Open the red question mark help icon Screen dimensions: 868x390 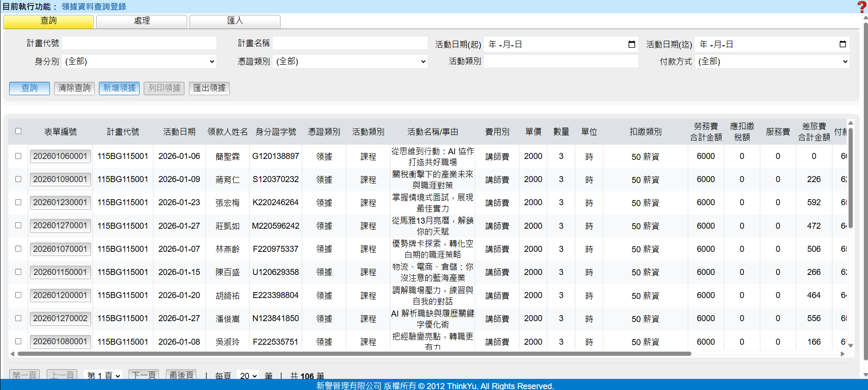point(862,6)
